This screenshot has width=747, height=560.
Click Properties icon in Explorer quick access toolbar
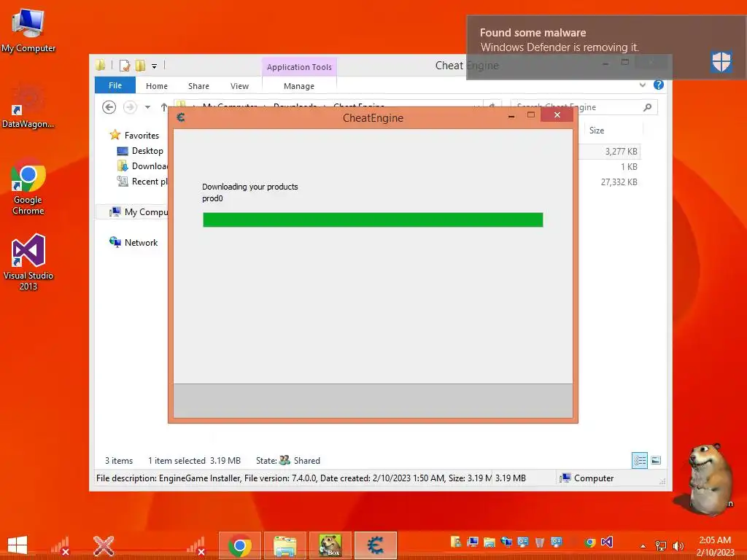(124, 66)
